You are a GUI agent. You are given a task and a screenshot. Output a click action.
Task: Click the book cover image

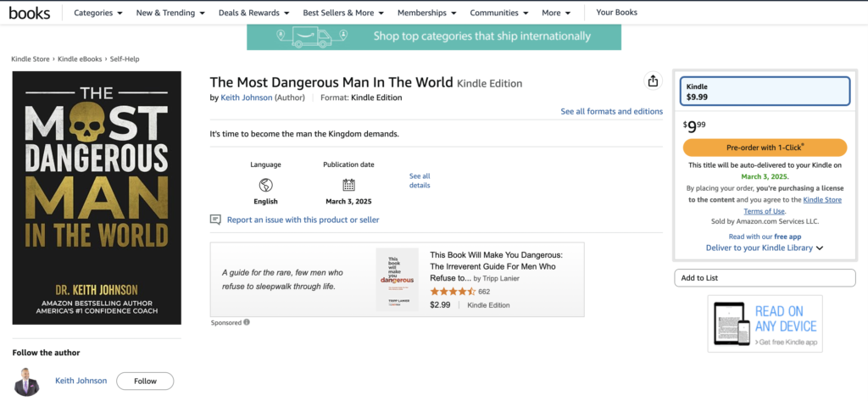click(x=97, y=198)
